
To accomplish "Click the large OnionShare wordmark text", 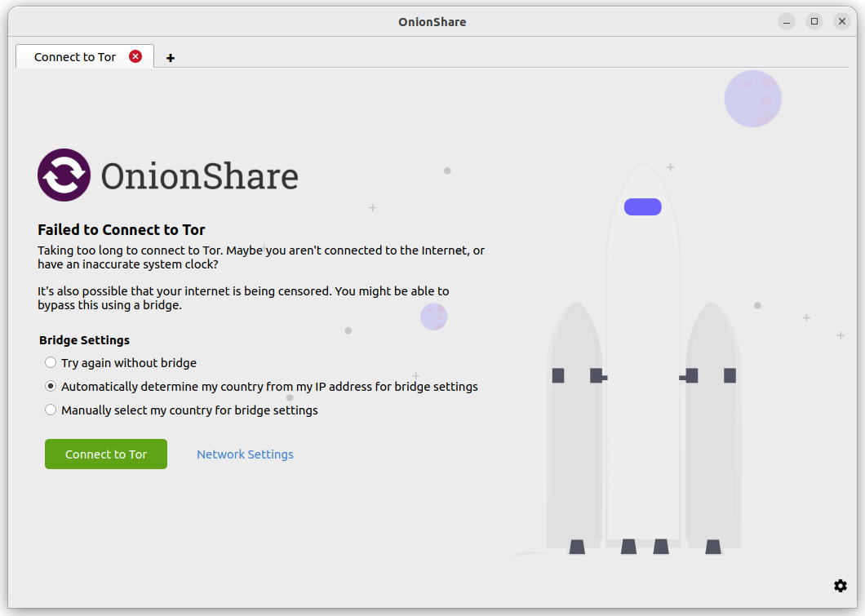I will pos(200,176).
